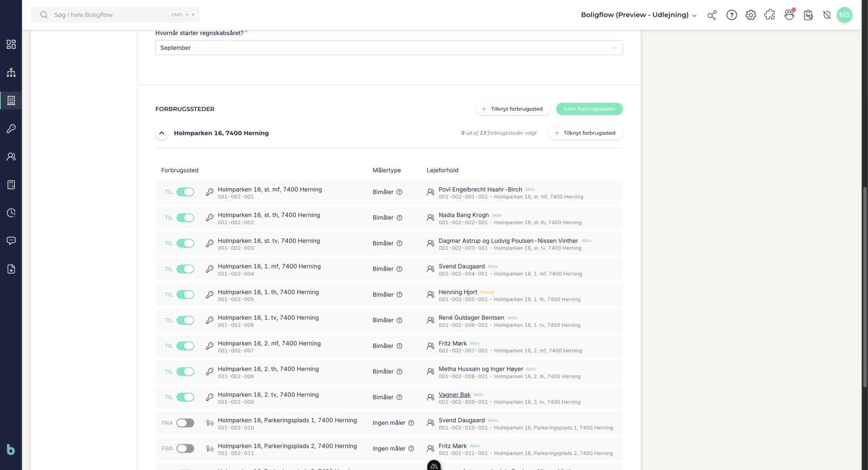Click the Målertype column header
This screenshot has width=868, height=470.
(387, 170)
